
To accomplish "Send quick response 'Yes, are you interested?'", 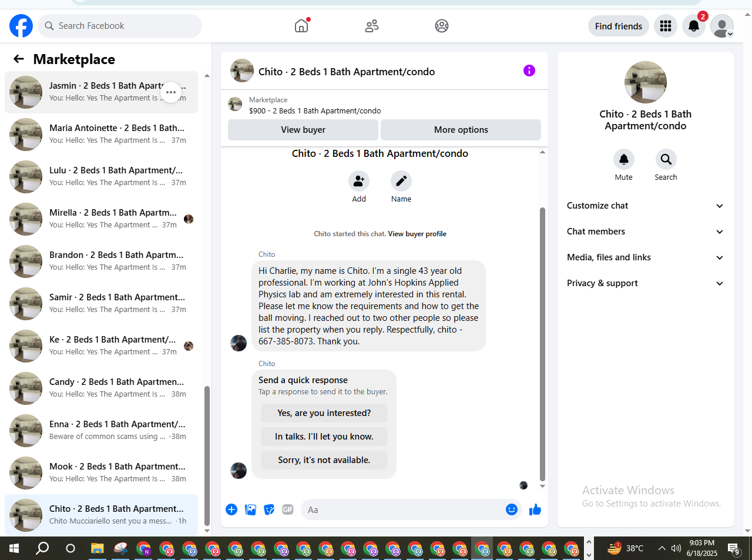I will [x=324, y=413].
